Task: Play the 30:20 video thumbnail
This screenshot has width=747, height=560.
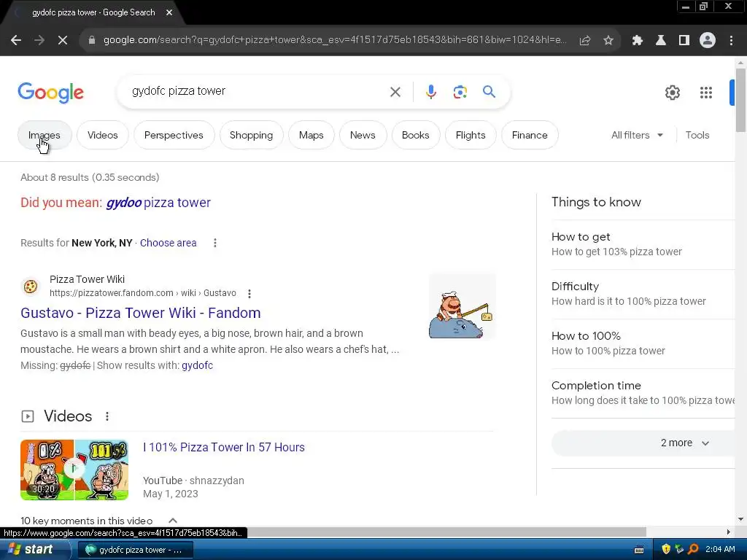Action: pos(74,470)
